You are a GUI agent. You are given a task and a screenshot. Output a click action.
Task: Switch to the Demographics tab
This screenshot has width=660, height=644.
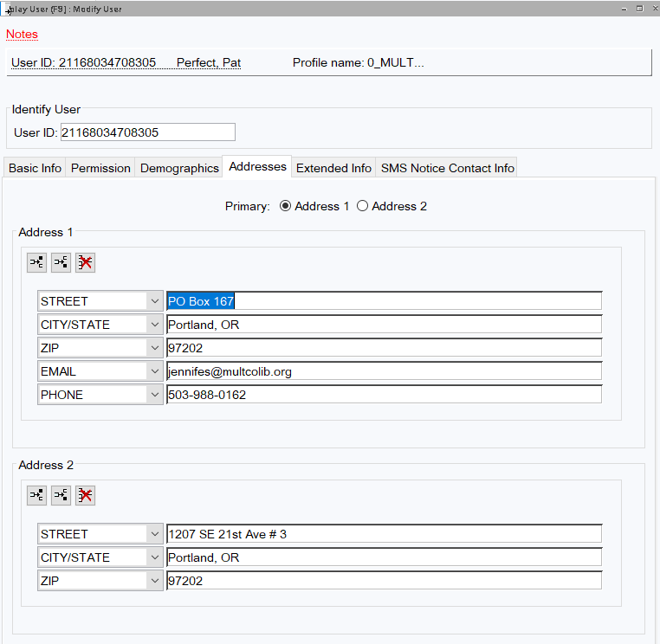pyautogui.click(x=179, y=168)
